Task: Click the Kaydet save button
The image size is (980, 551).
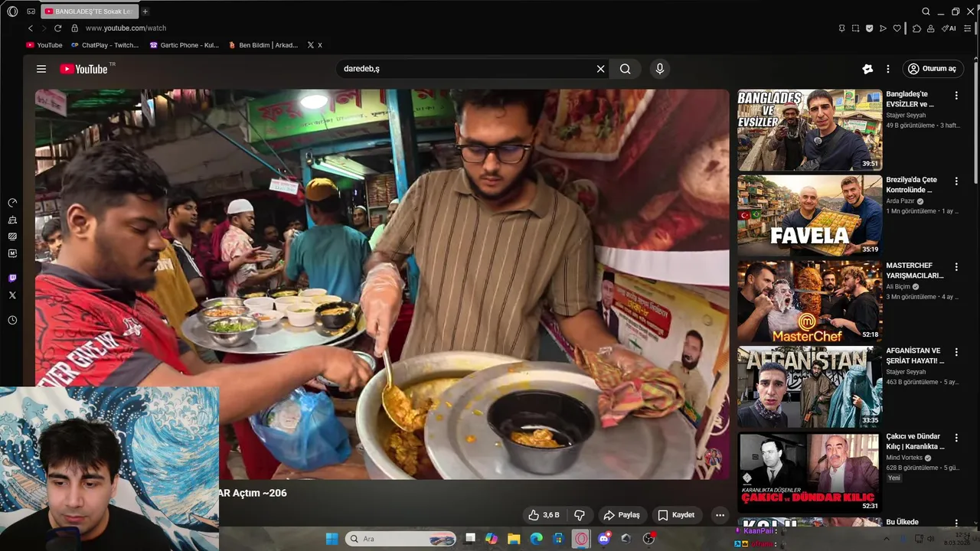Action: point(676,515)
